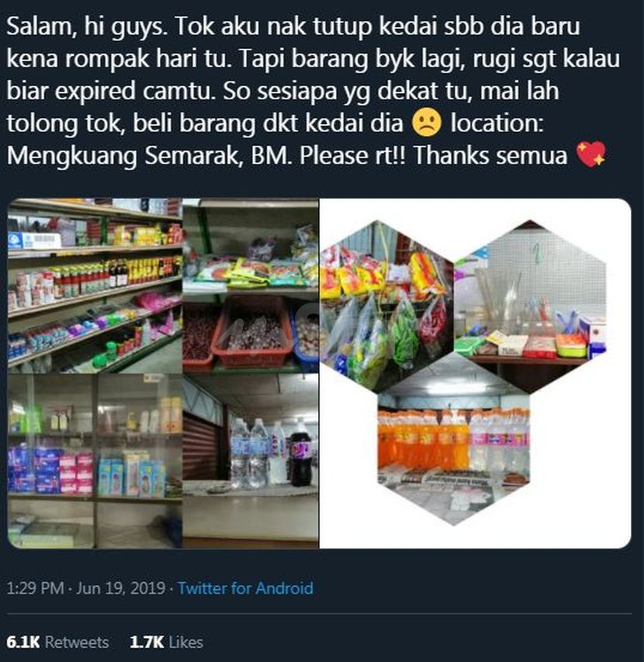Open the Twitter for Android link
Viewport: 644px width, 662px height.
pyautogui.click(x=245, y=588)
